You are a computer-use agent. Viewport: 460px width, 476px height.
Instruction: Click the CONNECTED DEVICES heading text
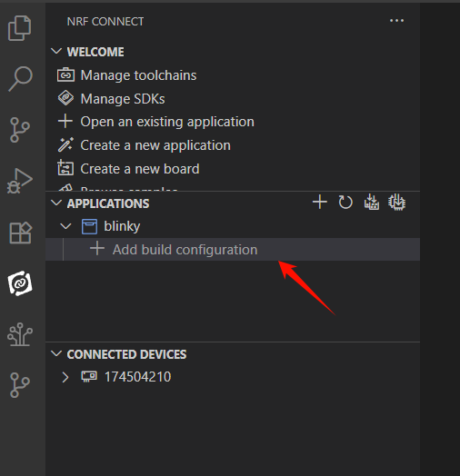126,354
